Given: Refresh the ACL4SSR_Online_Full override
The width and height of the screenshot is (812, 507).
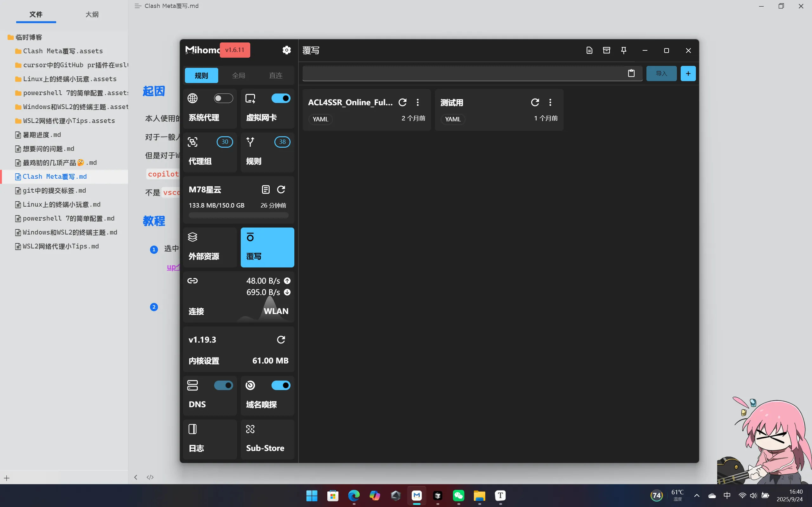Looking at the screenshot, I should [402, 102].
